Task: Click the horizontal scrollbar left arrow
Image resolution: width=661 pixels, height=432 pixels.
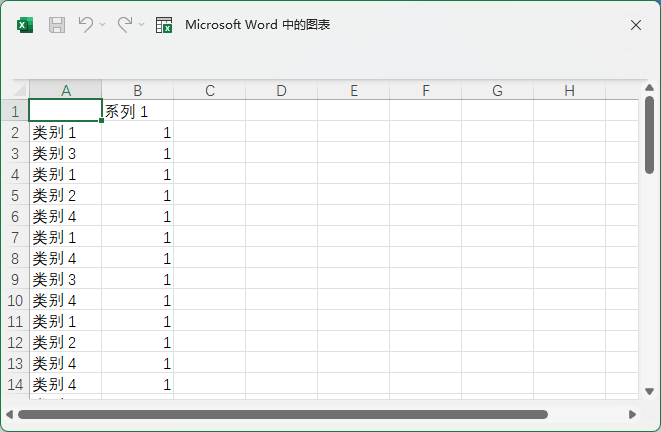Action: 9,414
